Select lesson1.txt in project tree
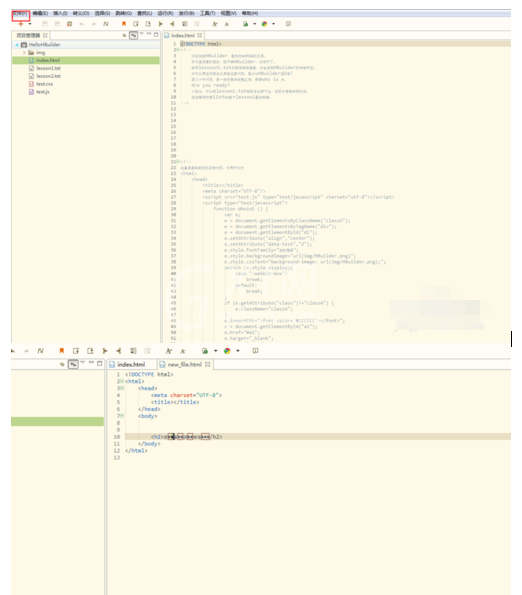522x595 pixels. point(48,68)
